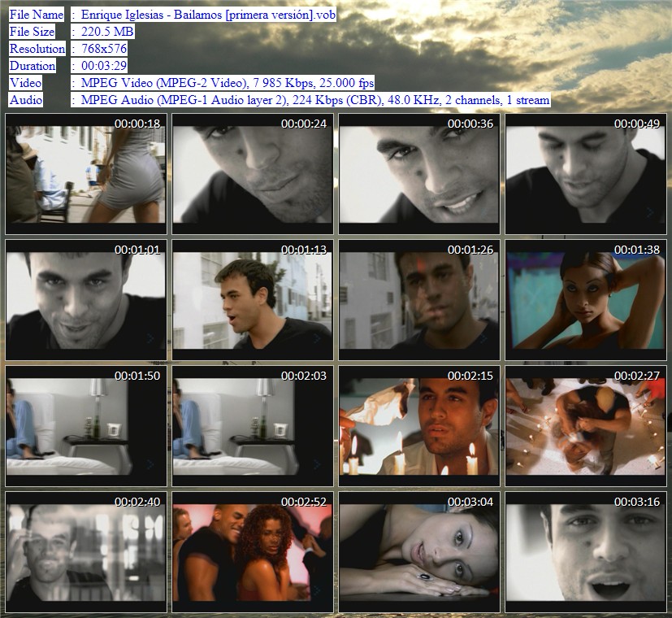The width and height of the screenshot is (672, 618).
Task: Click the 'File Name' label
Action: (37, 15)
